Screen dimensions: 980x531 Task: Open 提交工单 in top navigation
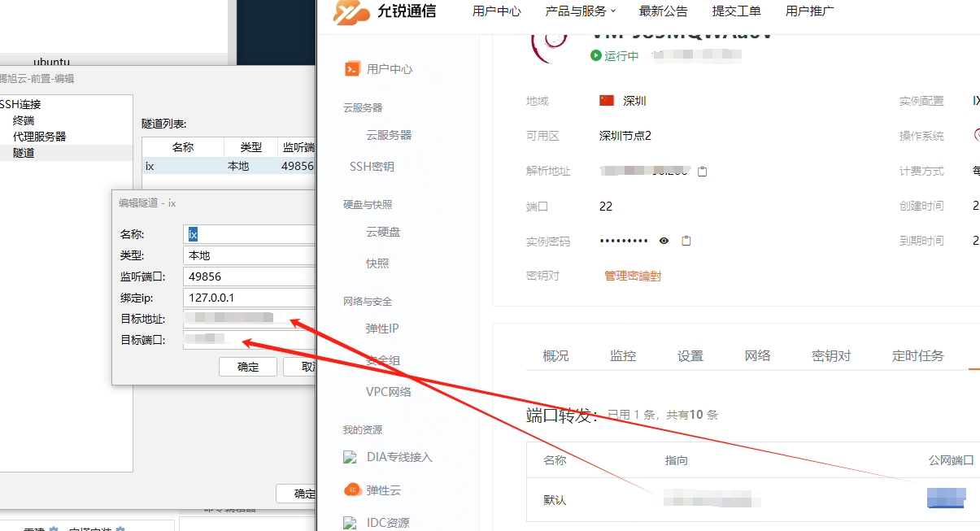click(736, 11)
